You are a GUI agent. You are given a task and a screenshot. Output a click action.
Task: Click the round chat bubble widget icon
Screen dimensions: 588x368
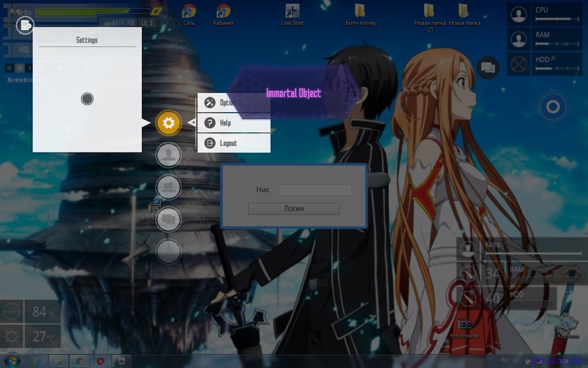point(488,69)
